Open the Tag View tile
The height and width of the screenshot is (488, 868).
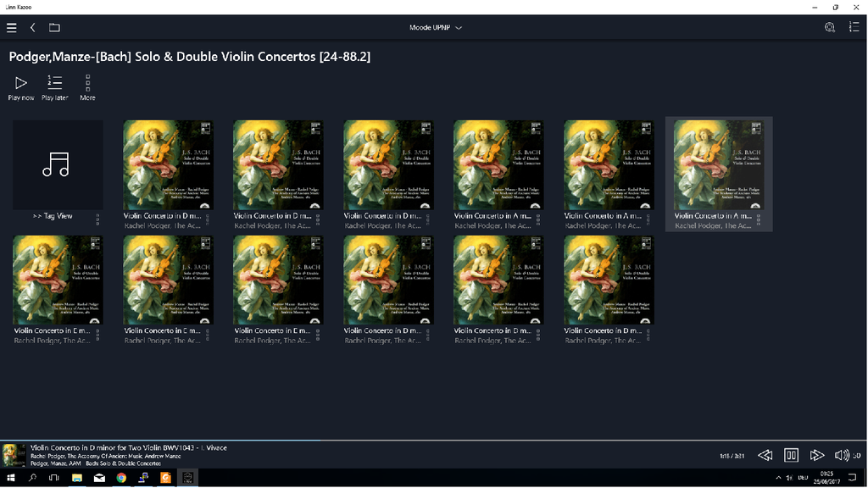coord(58,165)
